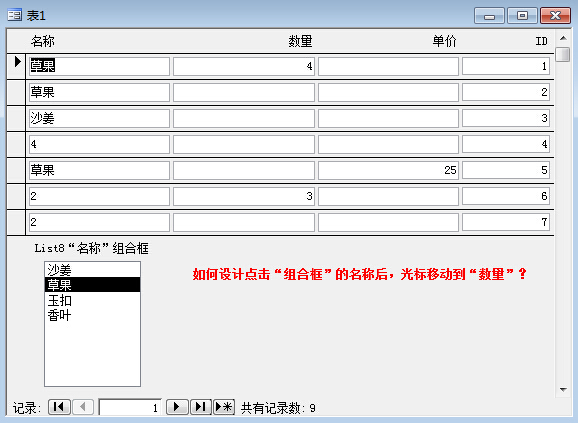Viewport: 578px width, 423px height.
Task: Pick 香叶 in the listbox
Action: (92, 315)
